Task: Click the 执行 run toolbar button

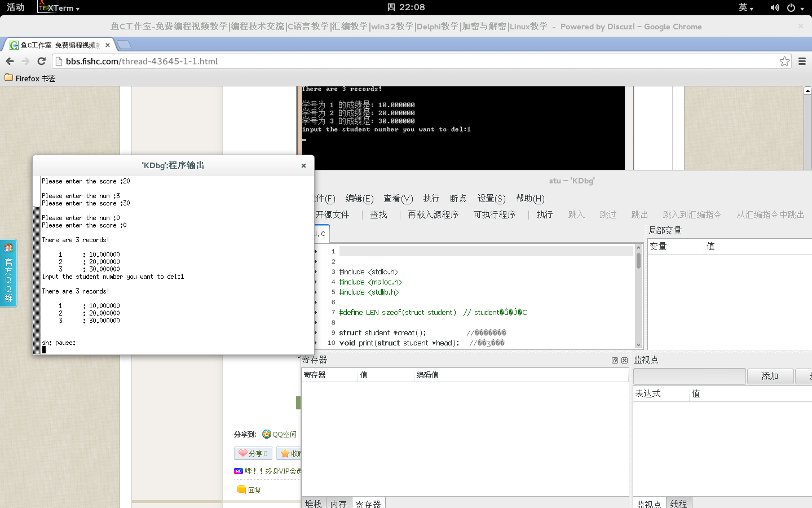Action: tap(545, 214)
